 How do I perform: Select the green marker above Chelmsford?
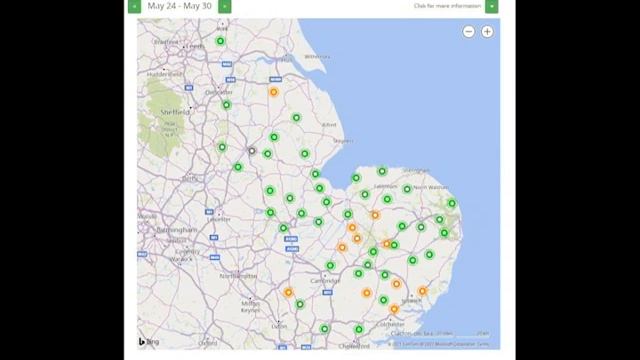[x=359, y=329]
